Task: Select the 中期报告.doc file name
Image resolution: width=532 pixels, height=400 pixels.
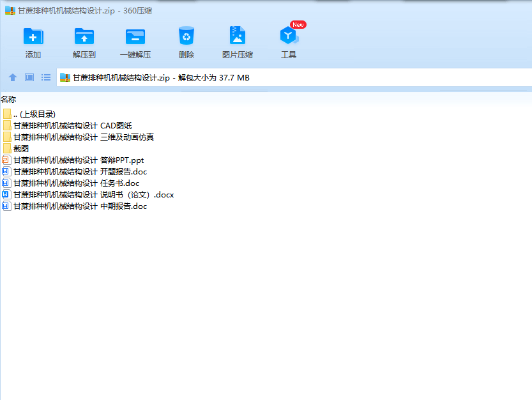Action: click(80, 206)
